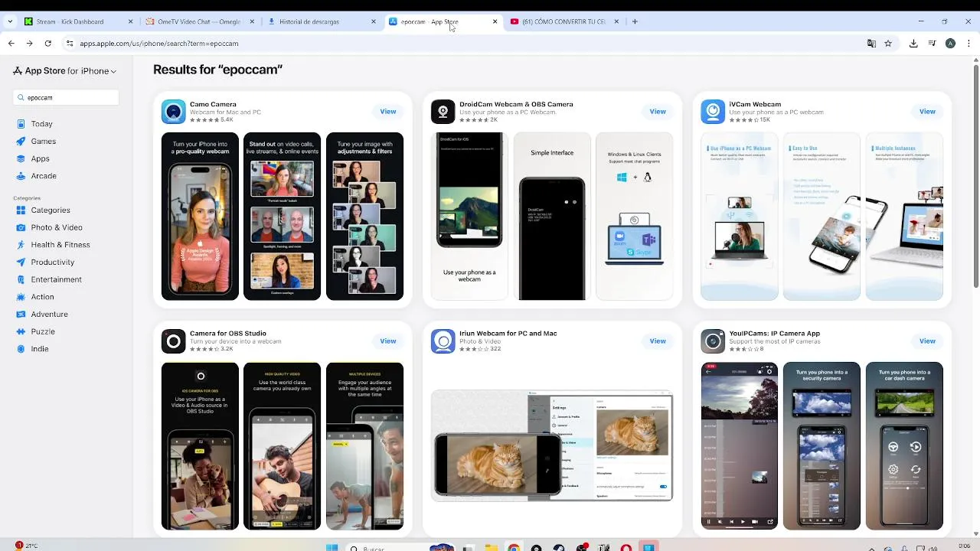Open the iVCam Webcam app icon
The image size is (980, 551).
[x=713, y=112]
